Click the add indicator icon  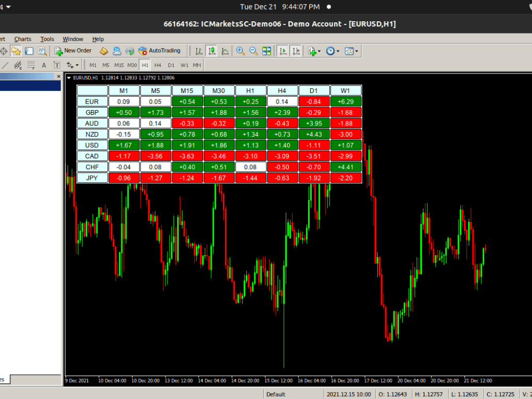(x=312, y=51)
